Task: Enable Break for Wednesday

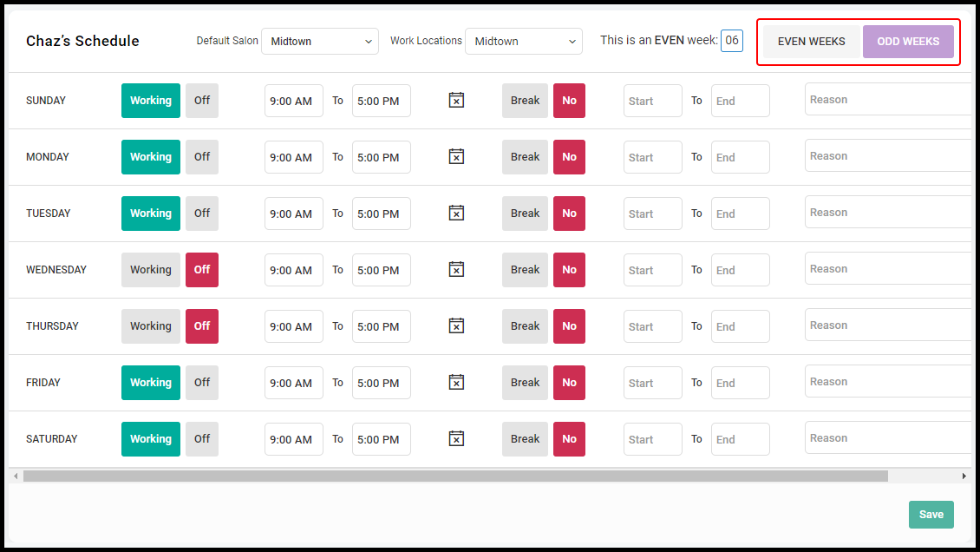Action: point(525,269)
